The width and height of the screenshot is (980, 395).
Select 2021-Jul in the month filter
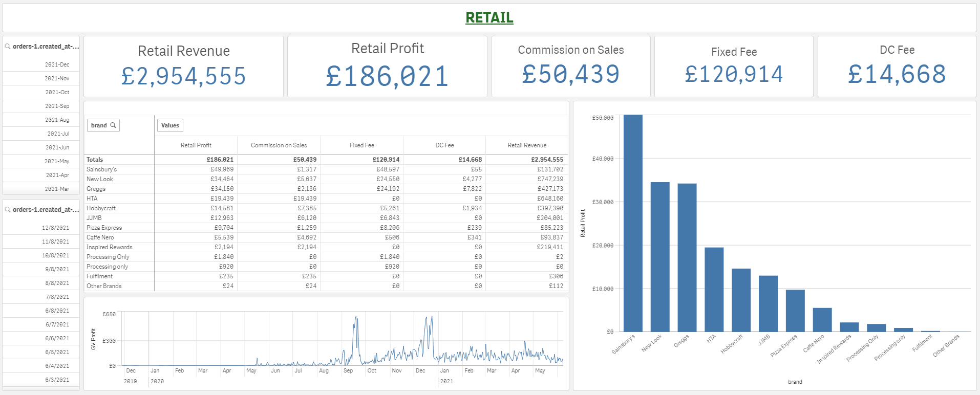[x=58, y=134]
